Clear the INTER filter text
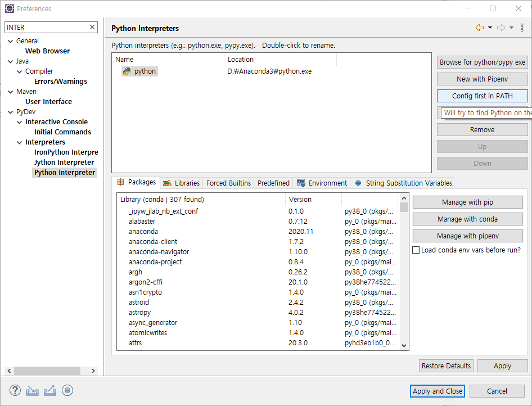Image resolution: width=532 pixels, height=406 pixels. 92,27
